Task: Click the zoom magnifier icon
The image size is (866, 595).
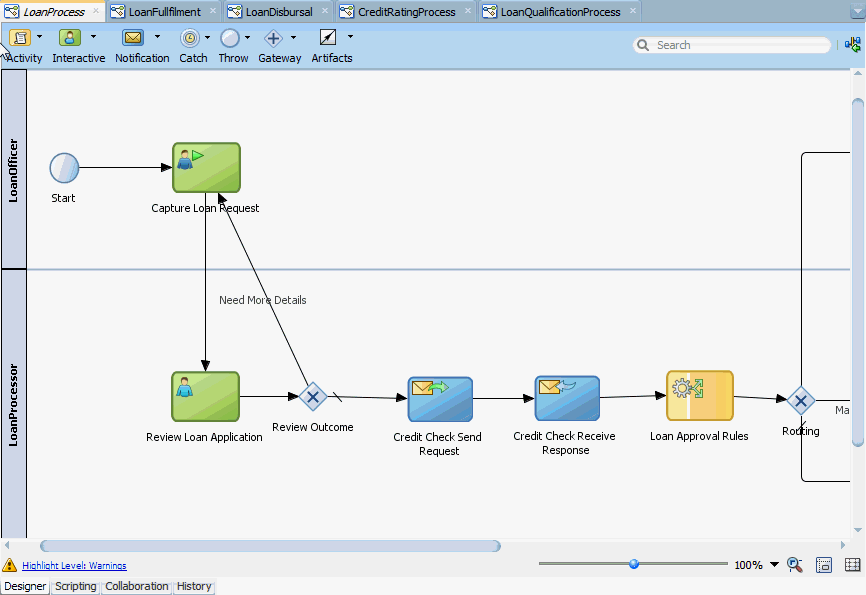Action: click(x=795, y=565)
